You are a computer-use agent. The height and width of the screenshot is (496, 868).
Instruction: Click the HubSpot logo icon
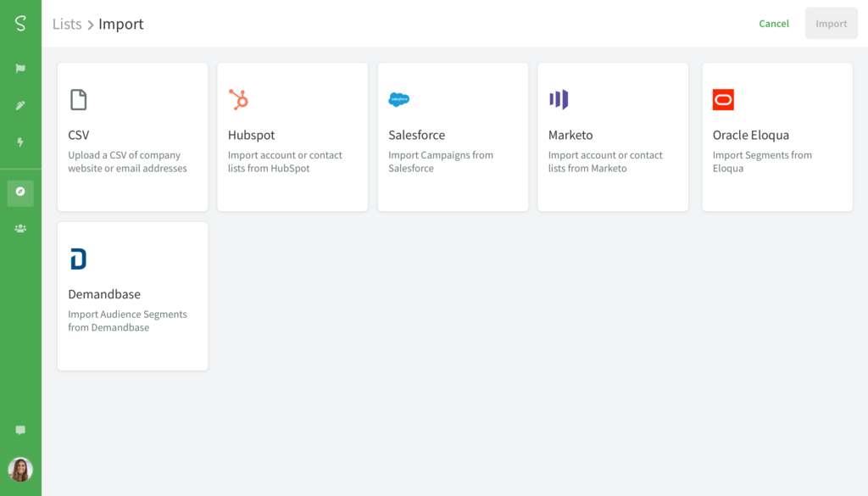[238, 100]
